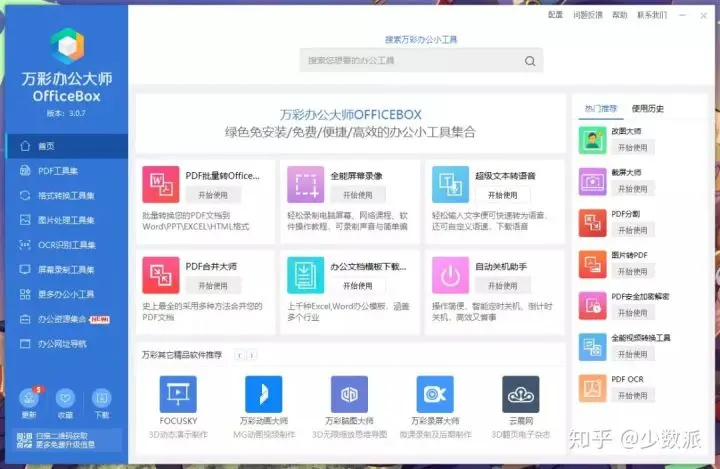This screenshot has width=720, height=469.
Task: Open OCR识别工具集 in sidebar
Action: [67, 245]
